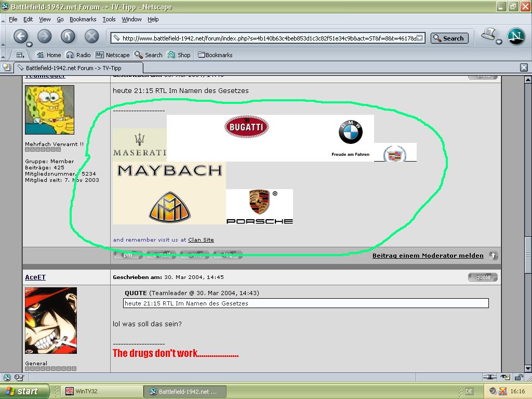
Task: Switch to WinTV32 in the taskbar
Action: 102,391
